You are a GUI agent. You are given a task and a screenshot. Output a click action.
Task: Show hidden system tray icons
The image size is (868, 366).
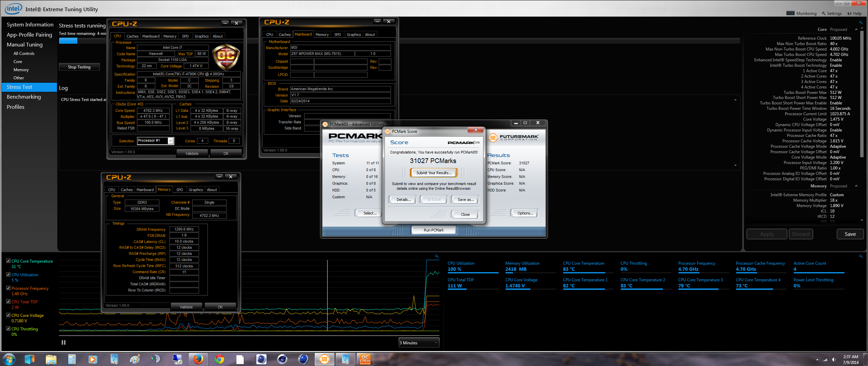coord(817,360)
